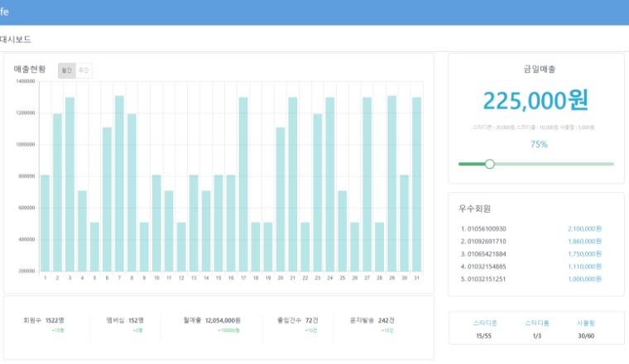The width and height of the screenshot is (629, 364).
Task: Click the 2,100,000원 amount link
Action: (x=584, y=229)
